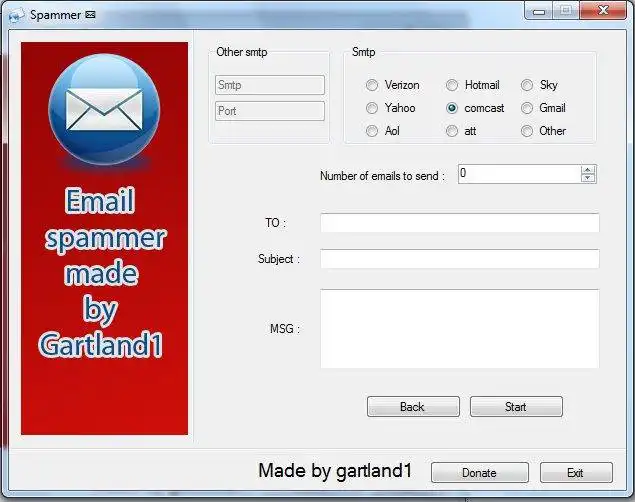Start sending with the Start button
The image size is (635, 502).
(x=516, y=406)
